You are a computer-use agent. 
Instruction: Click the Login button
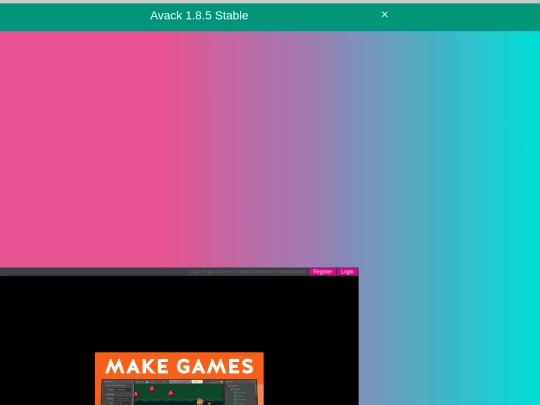347,272
